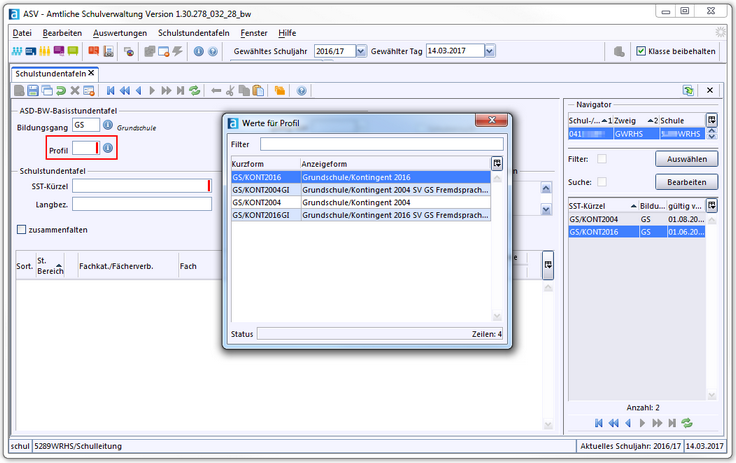The width and height of the screenshot is (736, 463).
Task: Open the Auswertungen menu
Action: 119,33
